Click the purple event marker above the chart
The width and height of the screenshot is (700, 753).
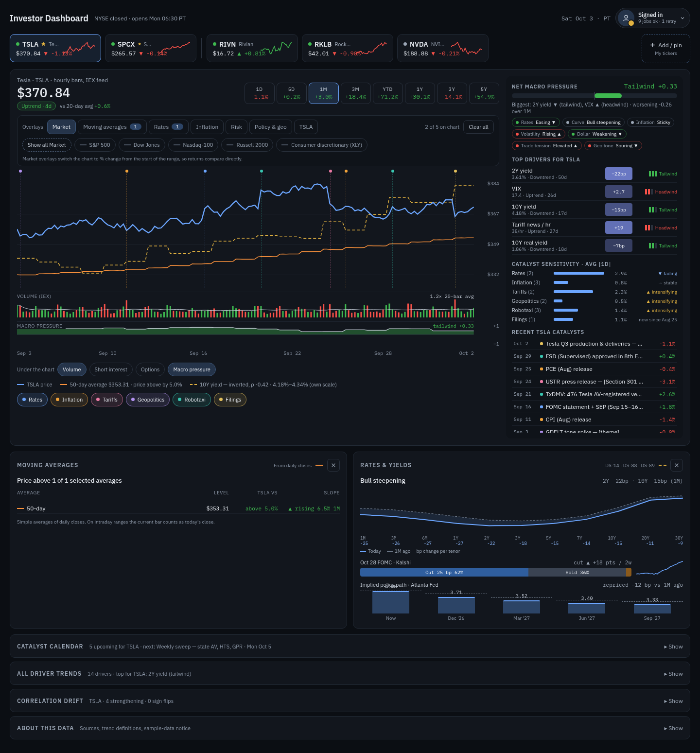20,171
